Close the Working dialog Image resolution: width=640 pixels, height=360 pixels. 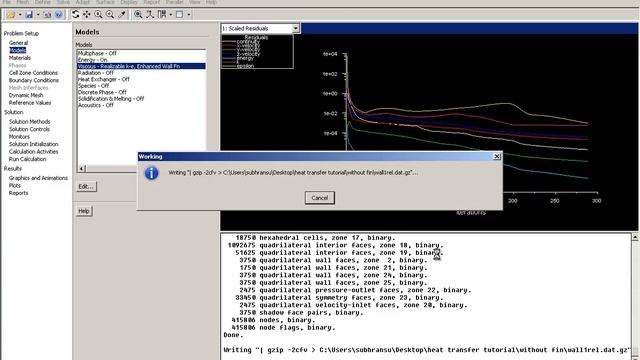(x=497, y=156)
